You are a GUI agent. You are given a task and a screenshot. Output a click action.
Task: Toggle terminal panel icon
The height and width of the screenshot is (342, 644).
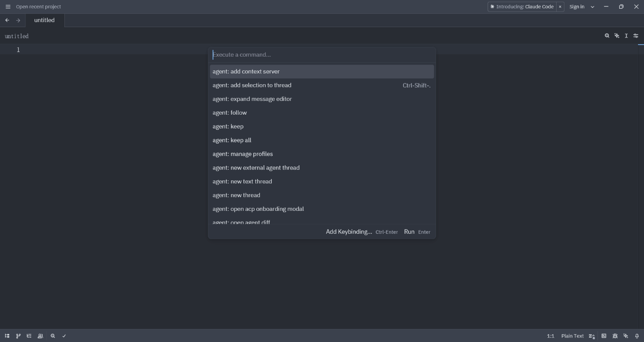point(604,336)
